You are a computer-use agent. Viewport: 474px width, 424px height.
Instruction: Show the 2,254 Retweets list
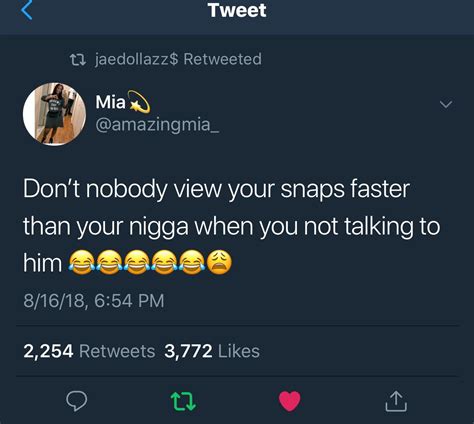click(89, 351)
